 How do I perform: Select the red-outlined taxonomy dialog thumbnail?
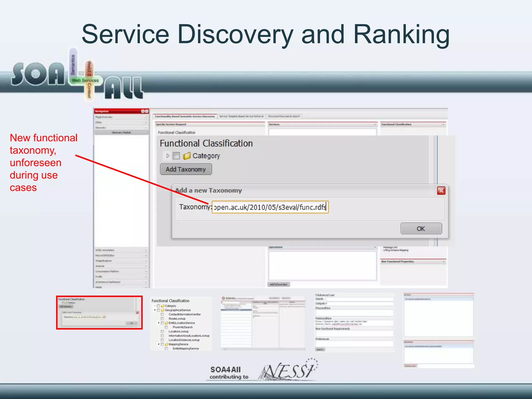click(x=99, y=312)
